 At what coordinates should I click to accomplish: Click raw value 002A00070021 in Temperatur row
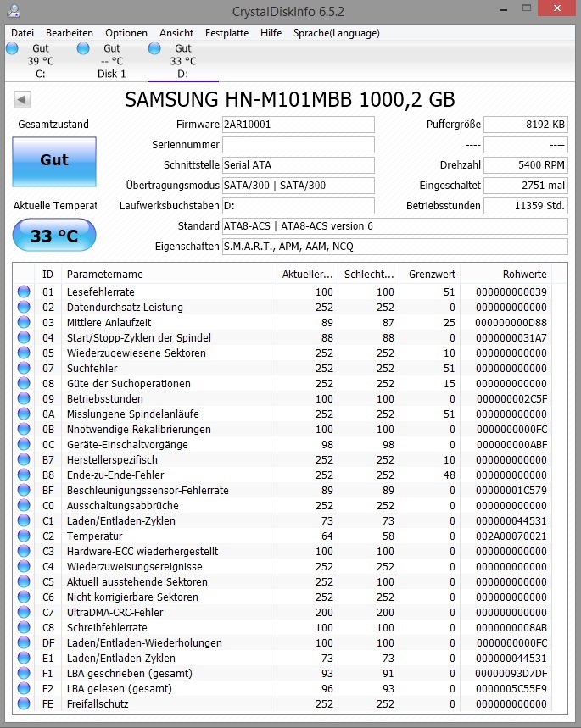(x=511, y=536)
